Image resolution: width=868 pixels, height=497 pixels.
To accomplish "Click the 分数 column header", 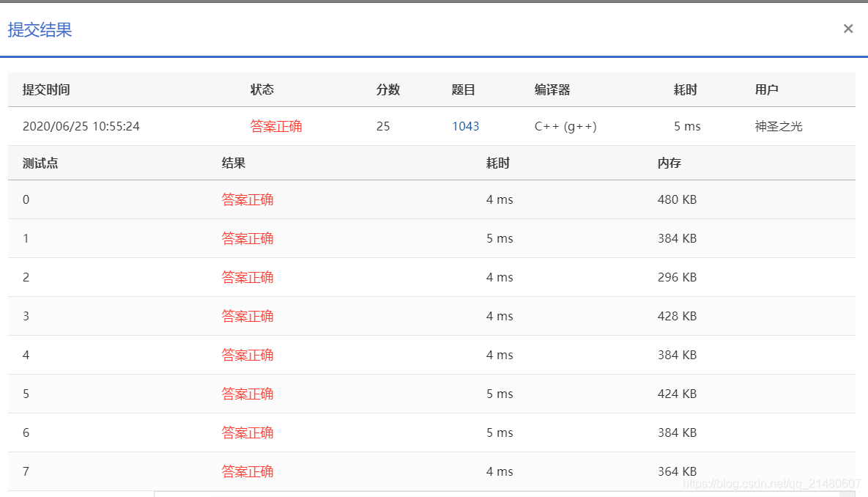I will pyautogui.click(x=388, y=89).
